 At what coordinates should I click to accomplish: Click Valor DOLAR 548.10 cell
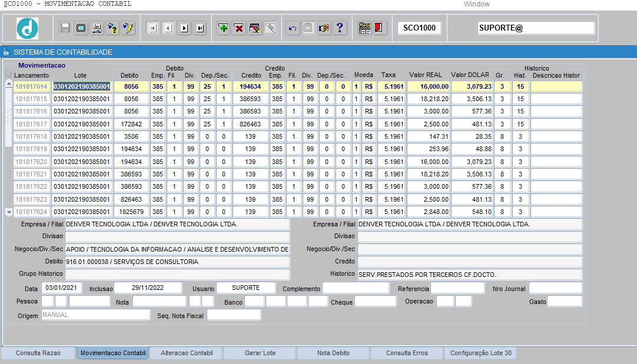tap(472, 212)
